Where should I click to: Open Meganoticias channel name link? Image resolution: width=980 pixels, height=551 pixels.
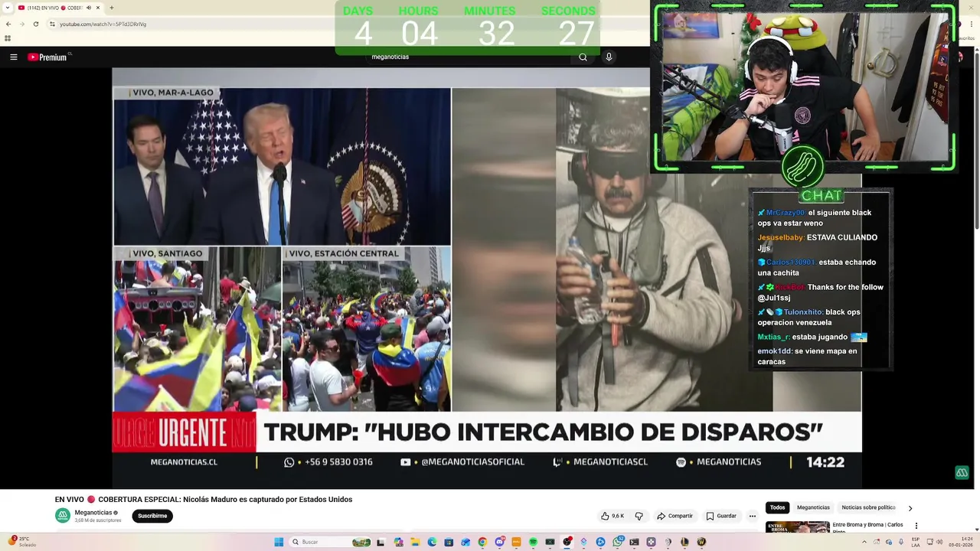click(x=93, y=512)
